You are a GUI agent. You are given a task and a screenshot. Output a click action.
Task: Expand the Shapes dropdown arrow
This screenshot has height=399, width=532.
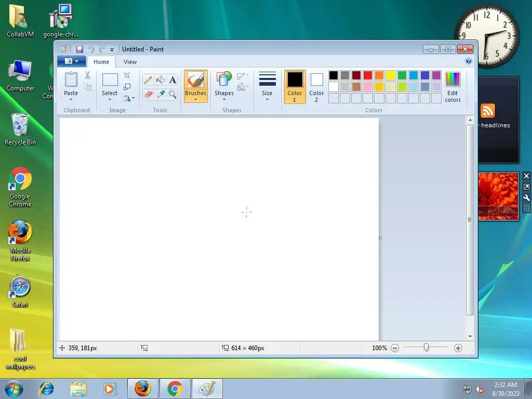[224, 100]
